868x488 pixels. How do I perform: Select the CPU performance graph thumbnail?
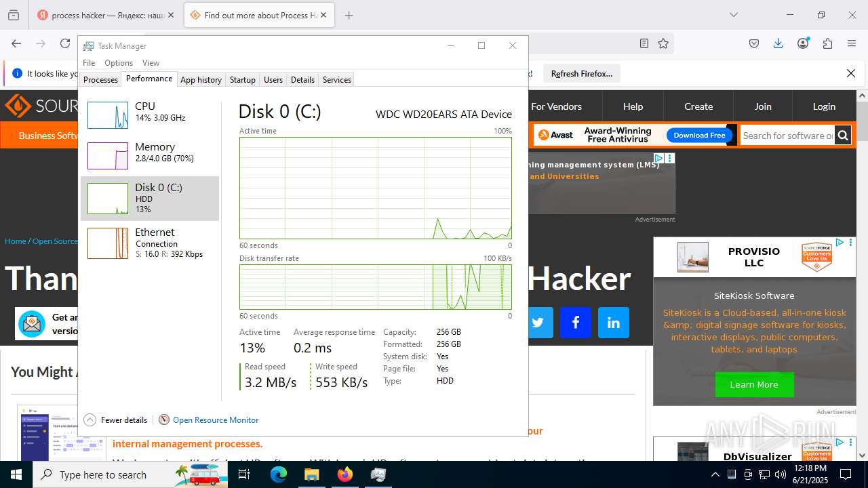pyautogui.click(x=108, y=115)
